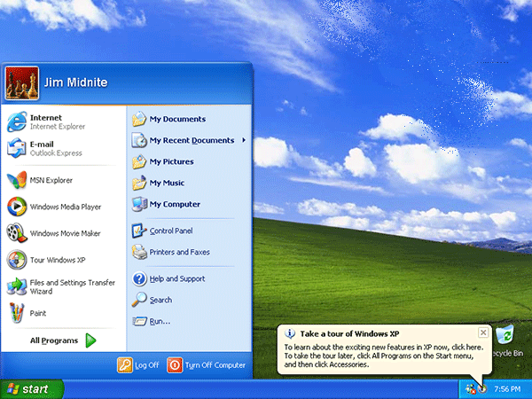Viewport: 532px width, 399px height.
Task: Click the red Turn Off Computer icon
Action: click(x=175, y=365)
